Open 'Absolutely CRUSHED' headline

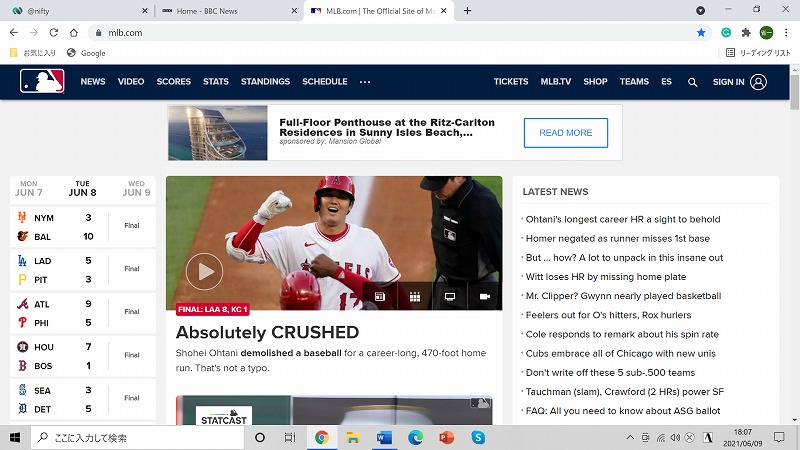pyautogui.click(x=267, y=332)
